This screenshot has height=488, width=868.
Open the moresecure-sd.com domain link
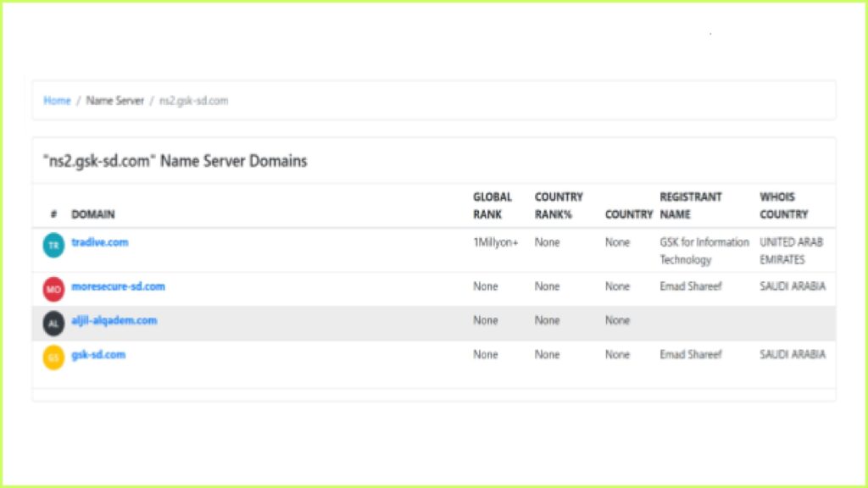[x=118, y=286]
